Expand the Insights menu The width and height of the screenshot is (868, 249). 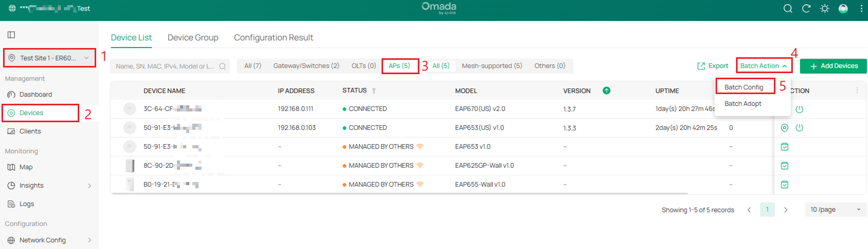click(x=49, y=186)
